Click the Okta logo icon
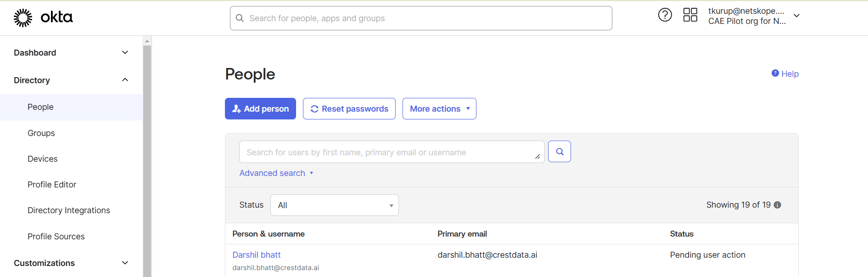The height and width of the screenshot is (277, 868). pos(23,18)
